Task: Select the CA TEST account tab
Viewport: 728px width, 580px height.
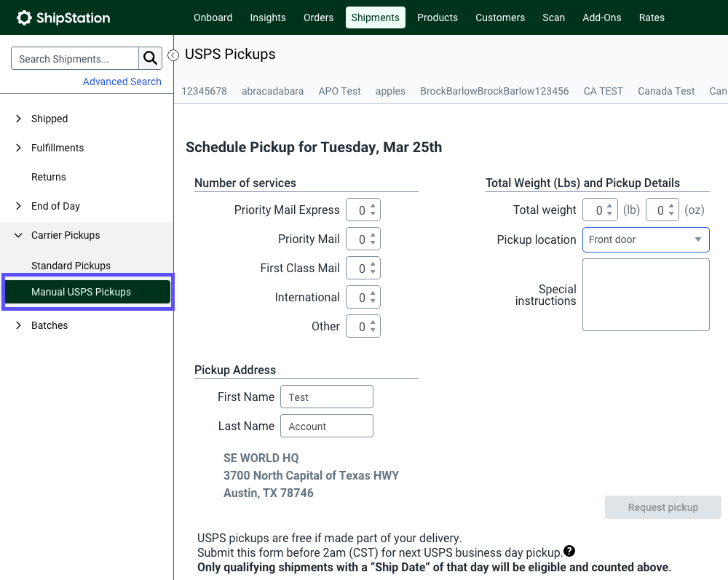Action: tap(603, 91)
